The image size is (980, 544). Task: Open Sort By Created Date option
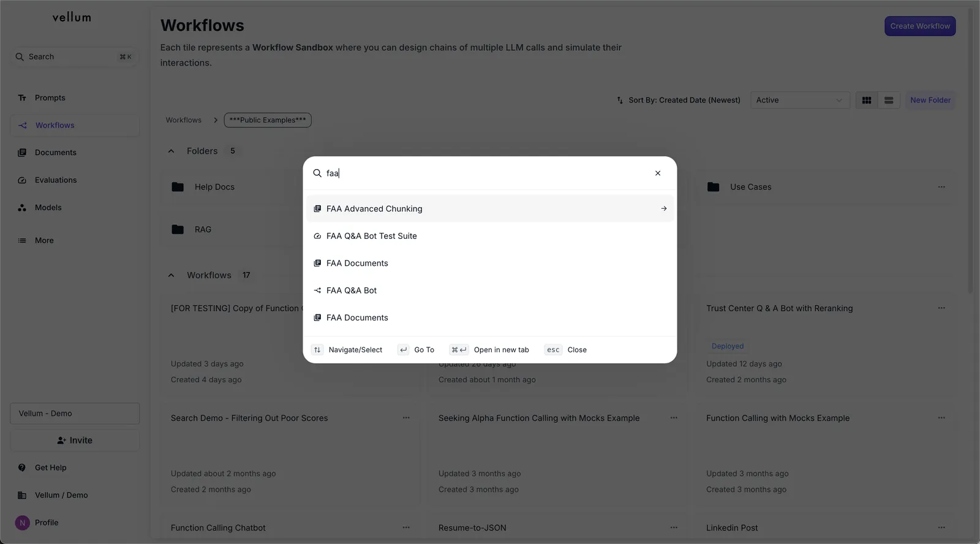click(679, 100)
